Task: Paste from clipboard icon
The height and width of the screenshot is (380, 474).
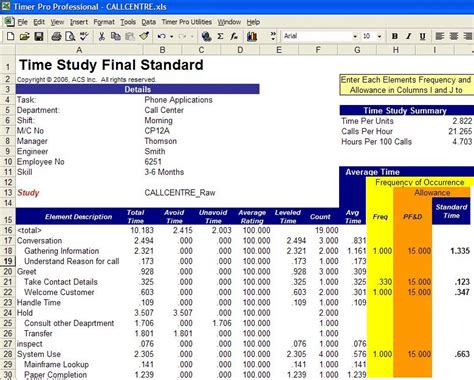Action: (130, 36)
